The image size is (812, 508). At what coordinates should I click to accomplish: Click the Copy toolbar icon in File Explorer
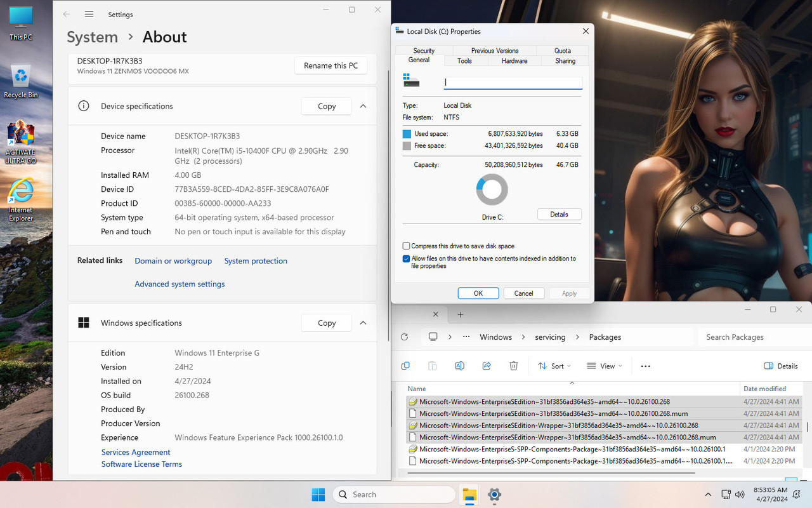(405, 366)
